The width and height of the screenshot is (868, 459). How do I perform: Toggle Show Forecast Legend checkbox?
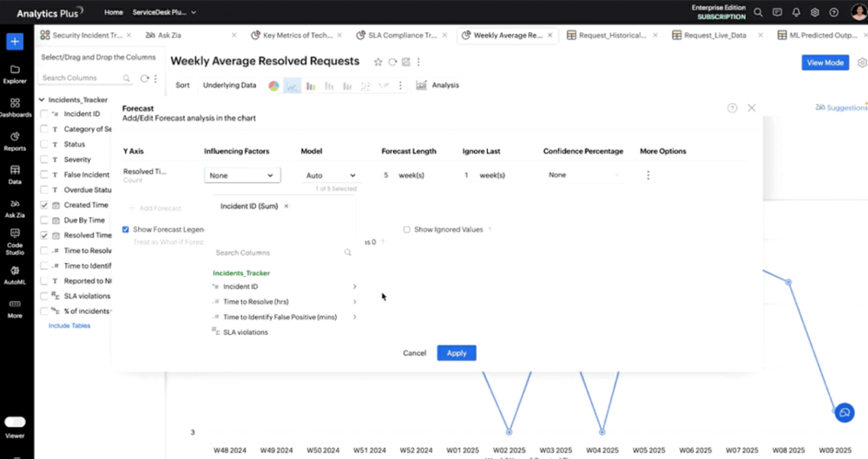click(126, 229)
